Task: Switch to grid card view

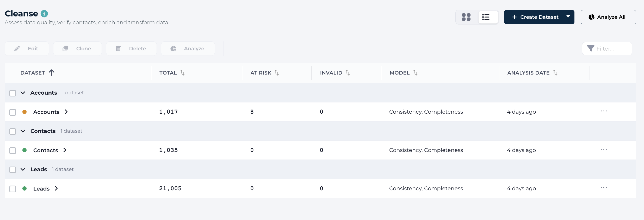Action: point(466,17)
